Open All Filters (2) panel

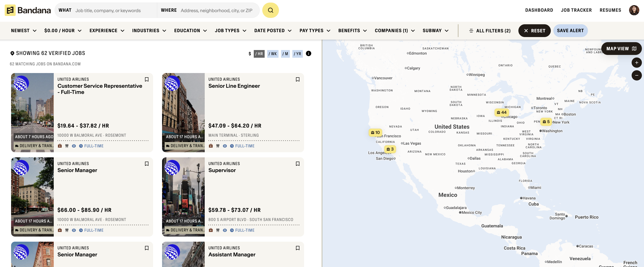(x=490, y=31)
